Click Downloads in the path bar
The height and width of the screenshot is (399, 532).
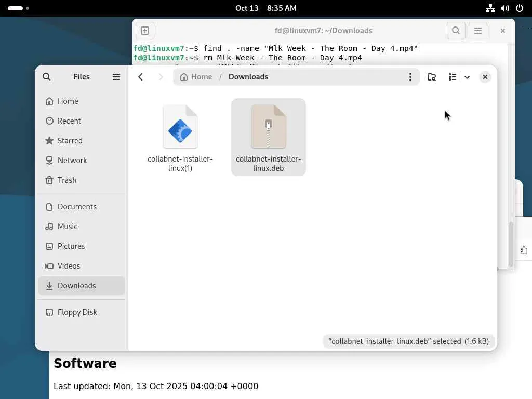click(248, 77)
